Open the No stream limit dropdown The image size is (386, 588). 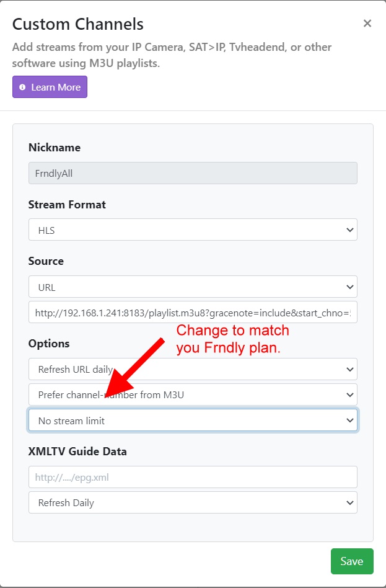coord(193,421)
